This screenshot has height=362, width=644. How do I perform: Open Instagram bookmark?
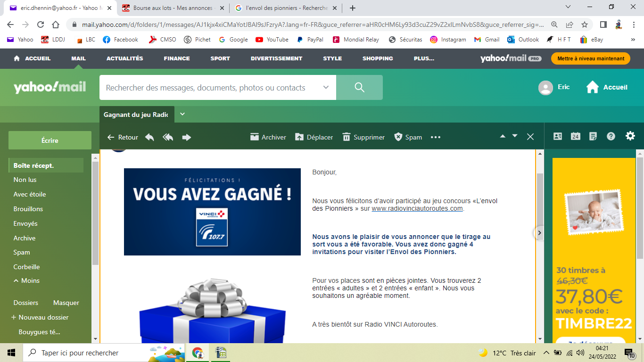click(x=448, y=40)
